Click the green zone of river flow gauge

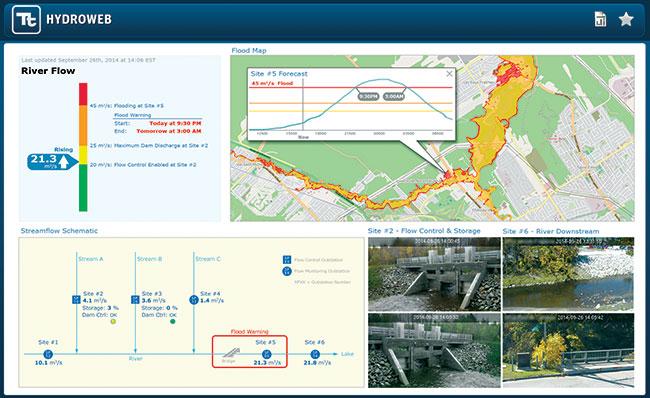click(x=83, y=187)
